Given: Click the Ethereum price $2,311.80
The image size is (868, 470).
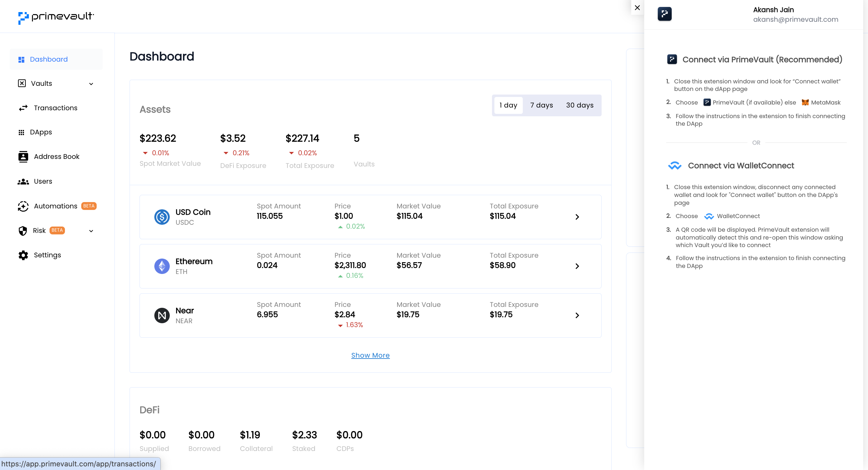Looking at the screenshot, I should click(x=350, y=265).
